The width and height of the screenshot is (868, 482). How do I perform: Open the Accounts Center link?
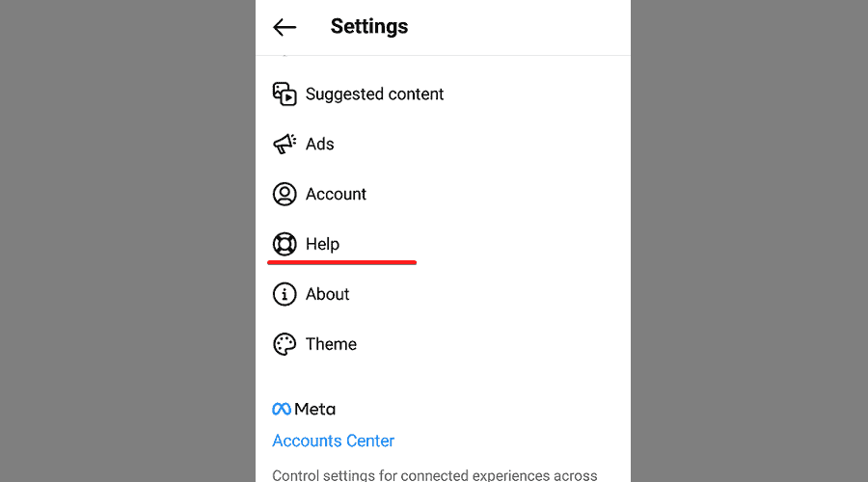(x=333, y=441)
